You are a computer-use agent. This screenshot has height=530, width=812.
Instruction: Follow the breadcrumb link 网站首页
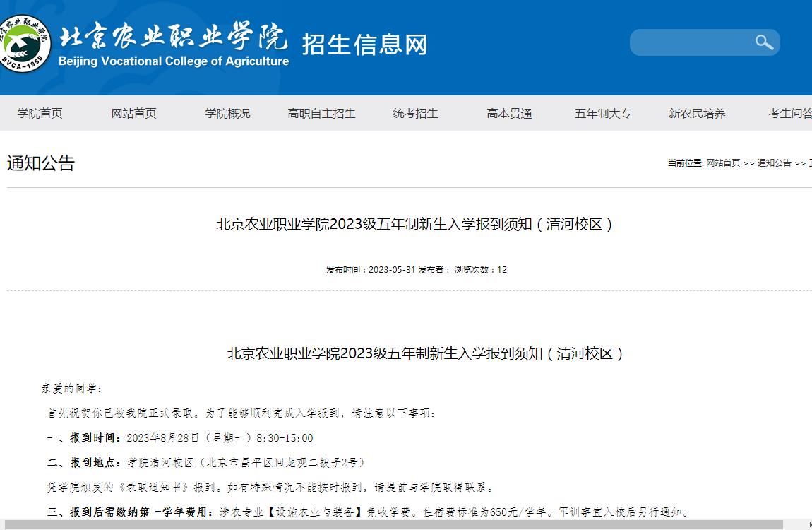[x=723, y=163]
